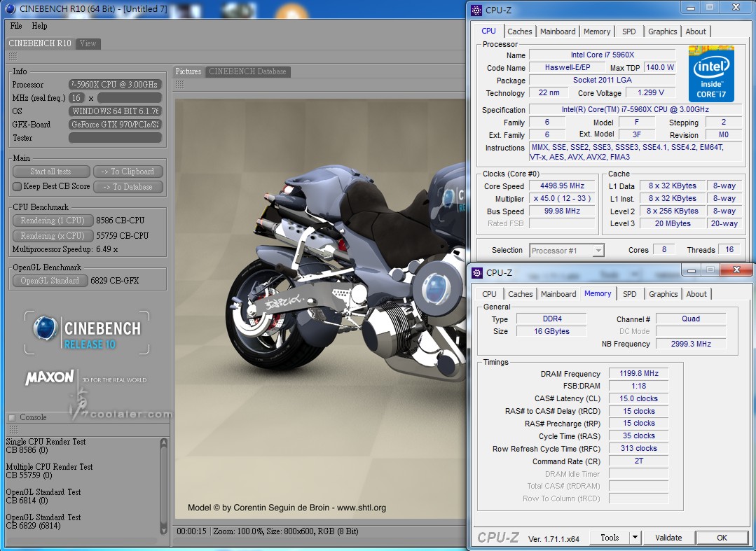Click the grip handle below Console checkbox
The height and width of the screenshot is (551, 756).
pyautogui.click(x=13, y=429)
